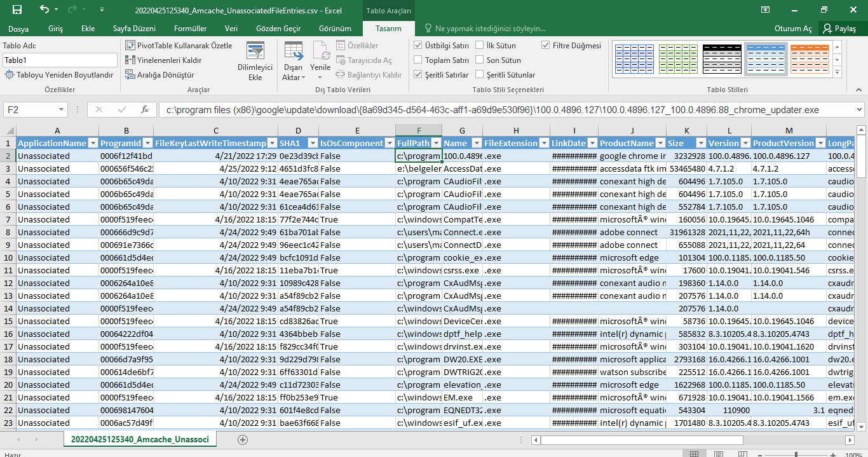Switch to the Sayfa Düzeni tab

pyautogui.click(x=134, y=29)
